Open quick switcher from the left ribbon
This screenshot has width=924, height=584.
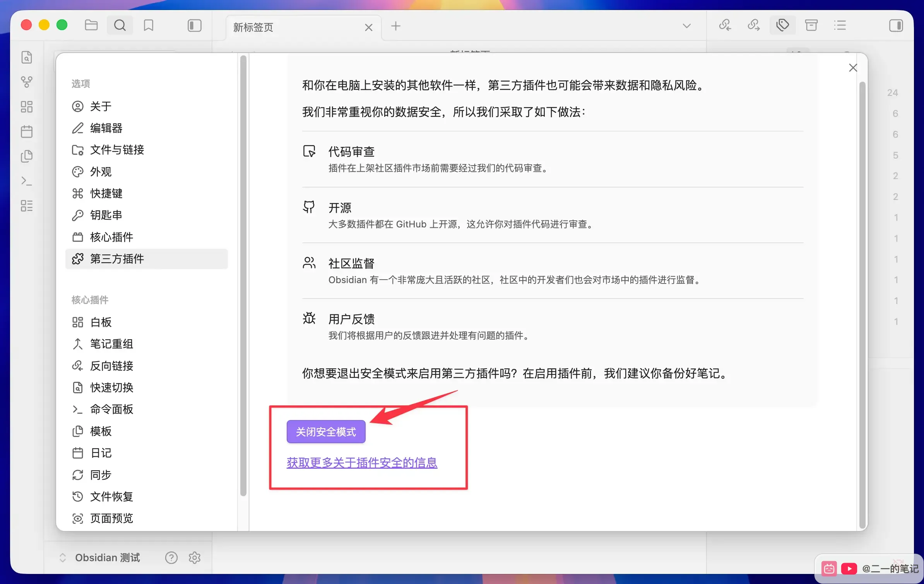27,57
